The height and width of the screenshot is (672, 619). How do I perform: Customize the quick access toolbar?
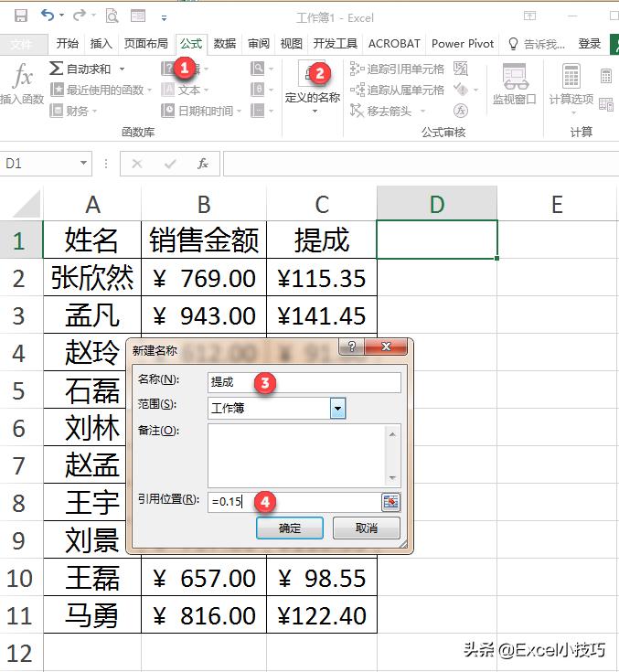[x=164, y=17]
